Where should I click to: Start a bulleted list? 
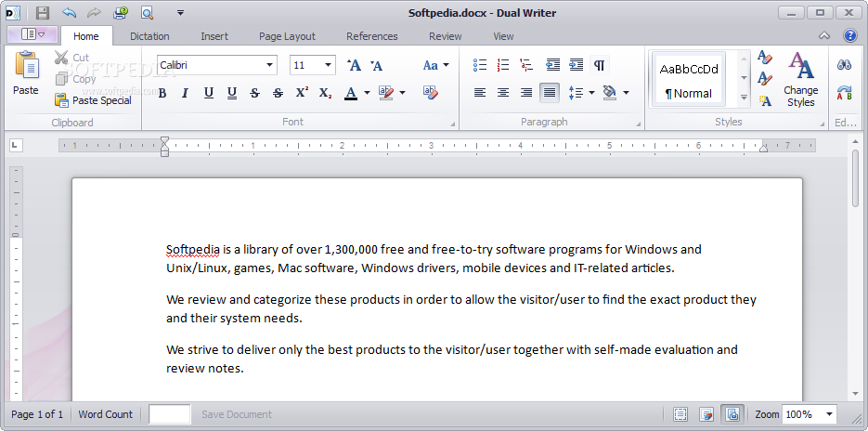(480, 65)
